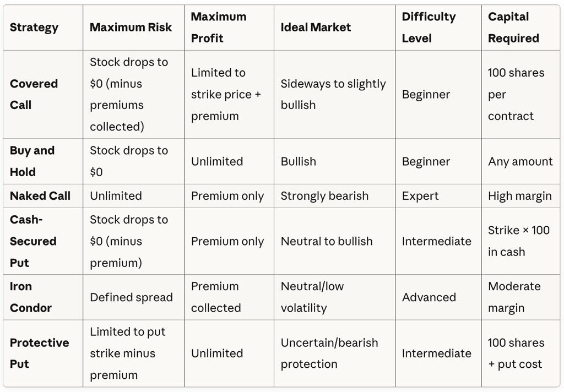This screenshot has height=392, width=564.
Task: Click the Sideways to slightly bullish cell
Action: 333,94
